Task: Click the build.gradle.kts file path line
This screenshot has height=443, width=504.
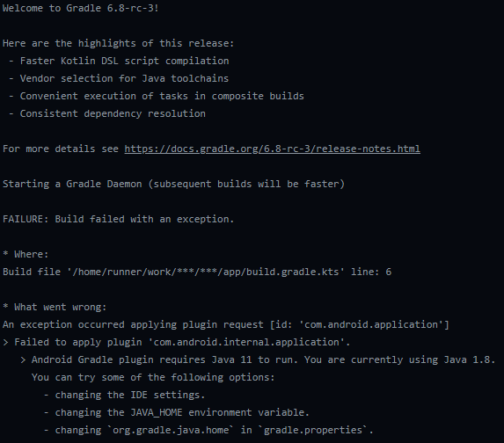Action: click(197, 272)
